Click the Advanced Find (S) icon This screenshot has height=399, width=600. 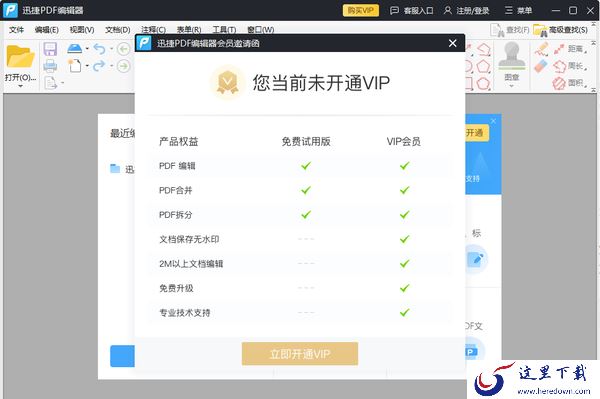[540, 30]
